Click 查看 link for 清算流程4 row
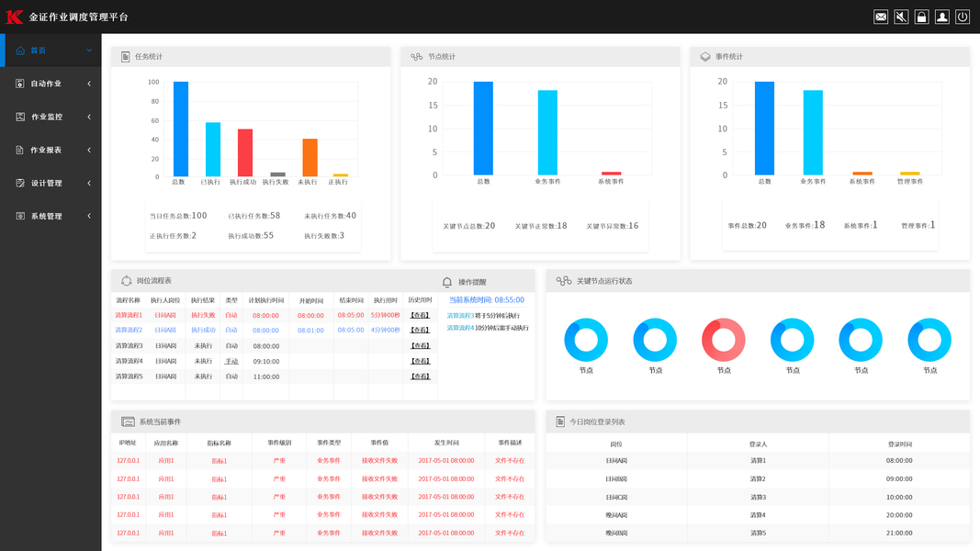The height and width of the screenshot is (551, 980). tap(420, 361)
